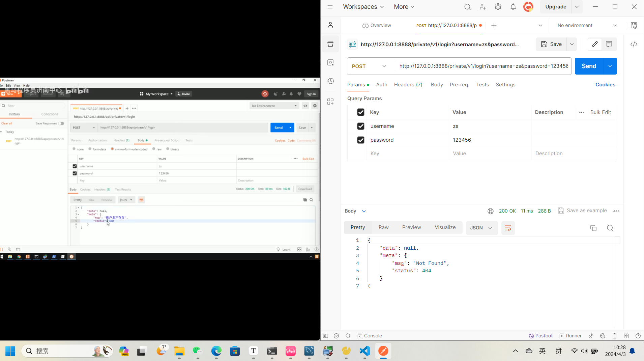This screenshot has height=361, width=644.
Task: Uncheck the username param checkbox
Action: [361, 126]
